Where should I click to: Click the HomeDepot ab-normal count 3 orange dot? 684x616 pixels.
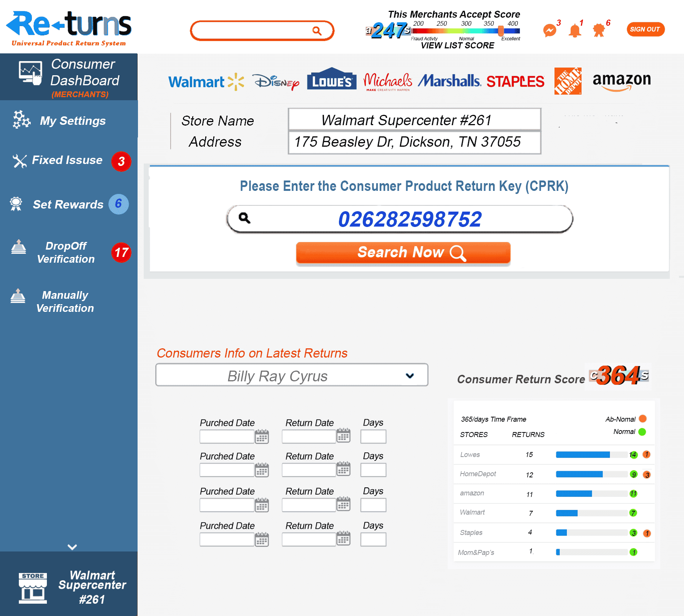coord(647,475)
